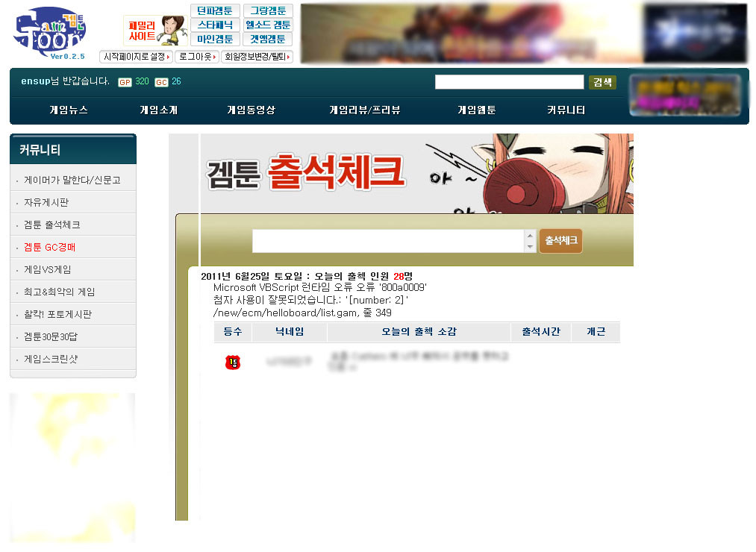The height and width of the screenshot is (552, 756).
Task: Click the Gamtoon logo
Action: (49, 33)
